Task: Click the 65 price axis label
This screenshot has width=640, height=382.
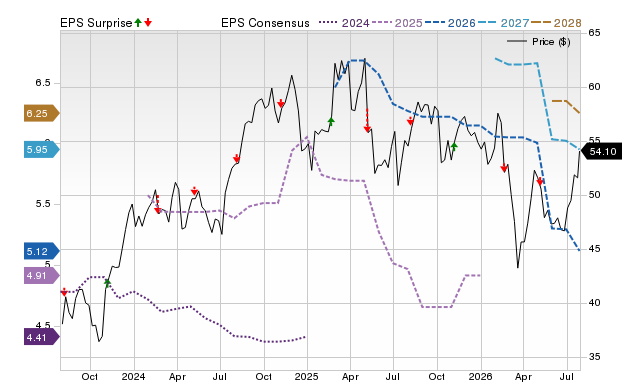Action: tap(595, 33)
